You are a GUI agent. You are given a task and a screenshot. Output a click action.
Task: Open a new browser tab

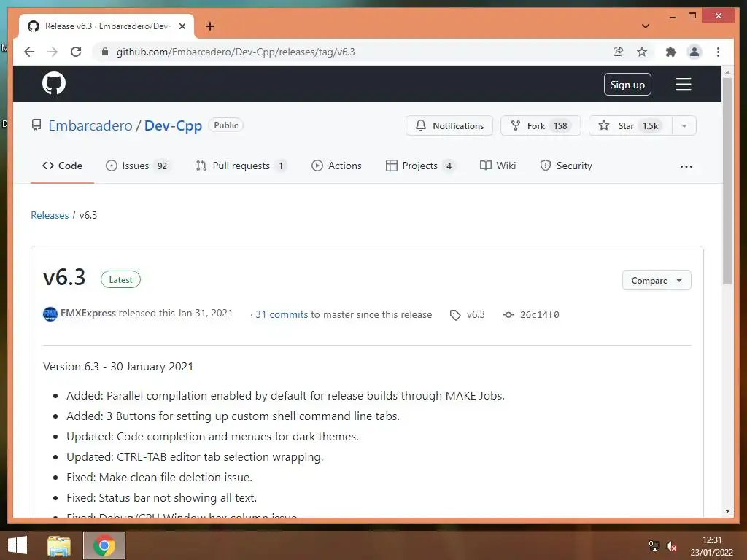tap(210, 26)
